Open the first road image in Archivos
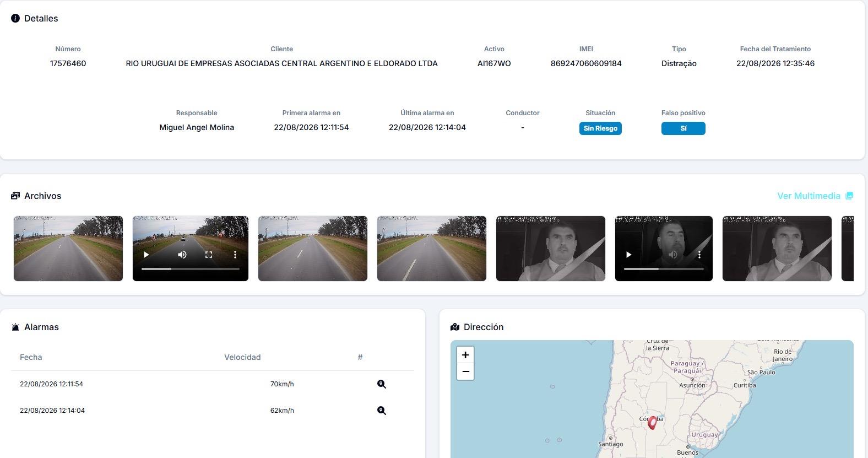This screenshot has width=868, height=458. [x=68, y=249]
